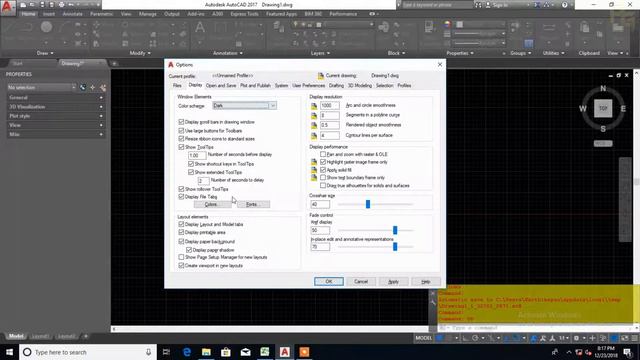Viewport: 640px width, 360px height.
Task: Toggle the grid display icon in status bar
Action: click(440, 338)
